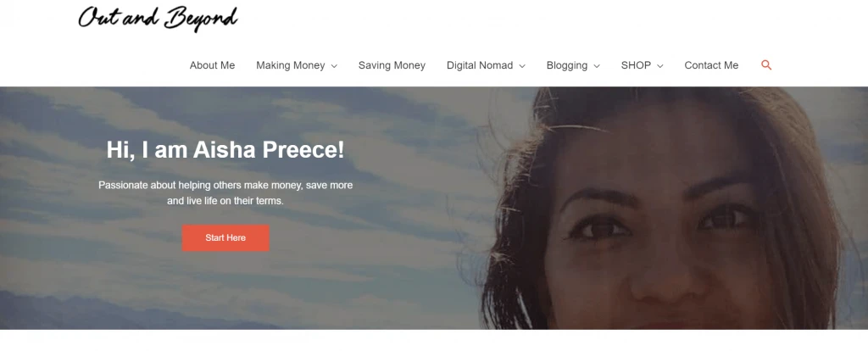Click the passionate about helping others tagline

pyautogui.click(x=225, y=192)
